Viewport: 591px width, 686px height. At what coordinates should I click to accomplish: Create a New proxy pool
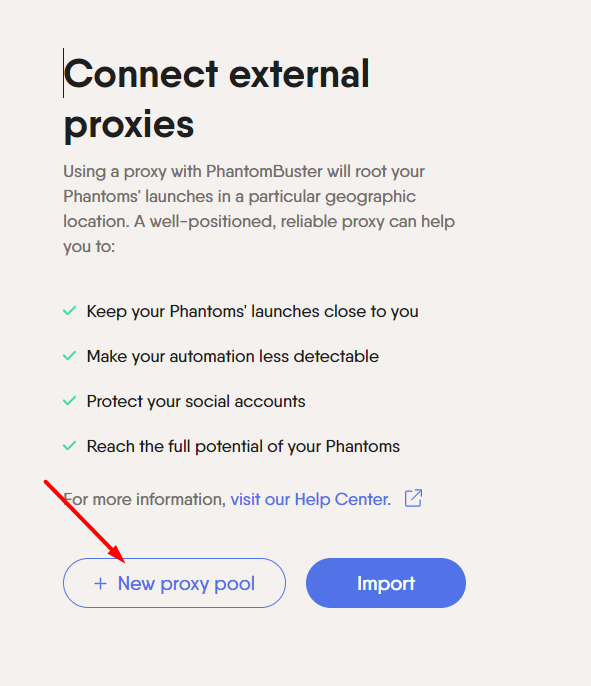[175, 583]
